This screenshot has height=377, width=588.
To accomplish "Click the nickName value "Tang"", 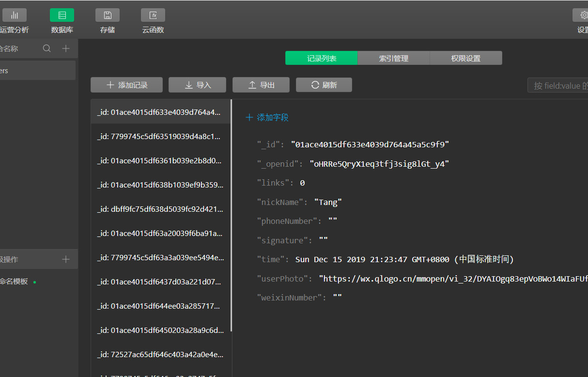I will pos(328,202).
